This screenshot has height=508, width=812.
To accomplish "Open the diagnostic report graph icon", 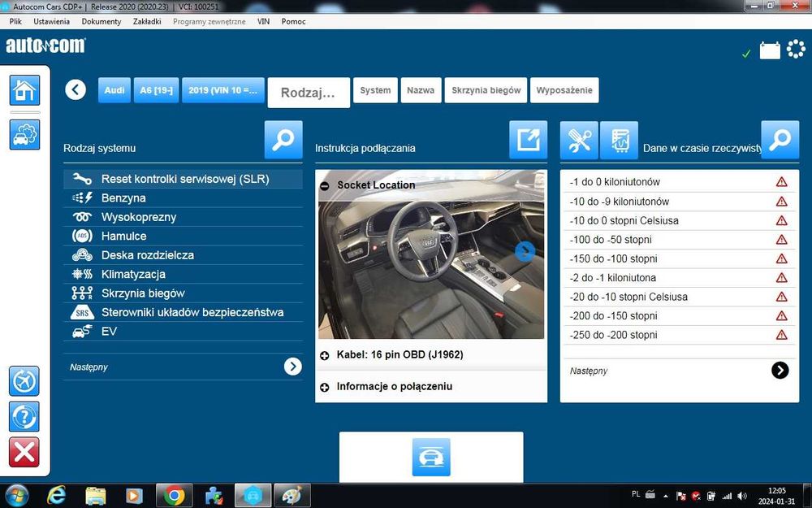I will pos(619,140).
